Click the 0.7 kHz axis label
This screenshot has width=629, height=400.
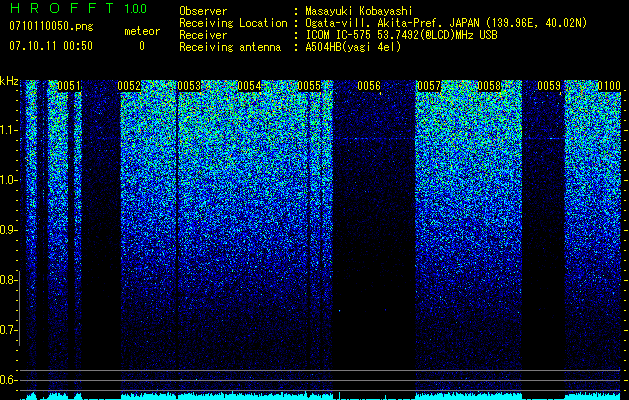pyautogui.click(x=8, y=330)
